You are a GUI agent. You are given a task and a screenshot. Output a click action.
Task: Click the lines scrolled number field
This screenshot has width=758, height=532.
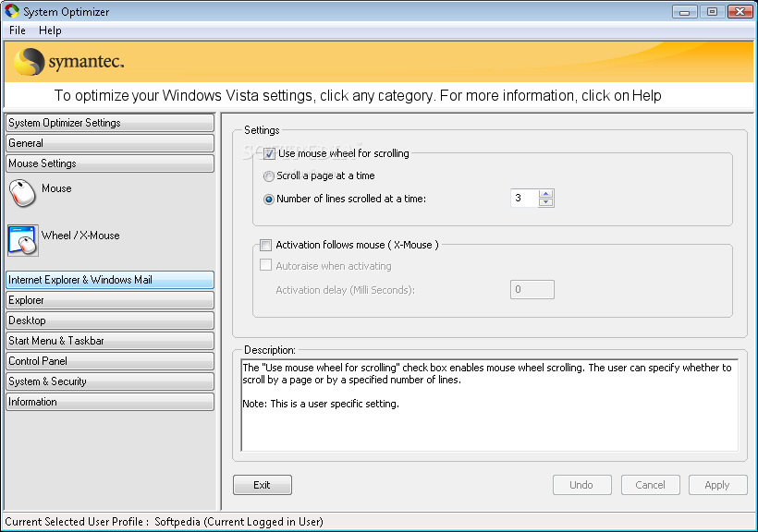(x=524, y=198)
